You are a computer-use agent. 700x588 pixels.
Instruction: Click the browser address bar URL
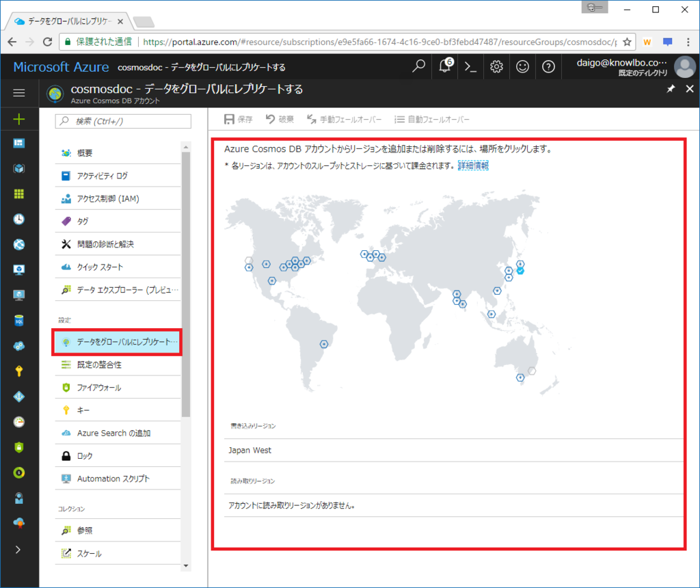(379, 42)
